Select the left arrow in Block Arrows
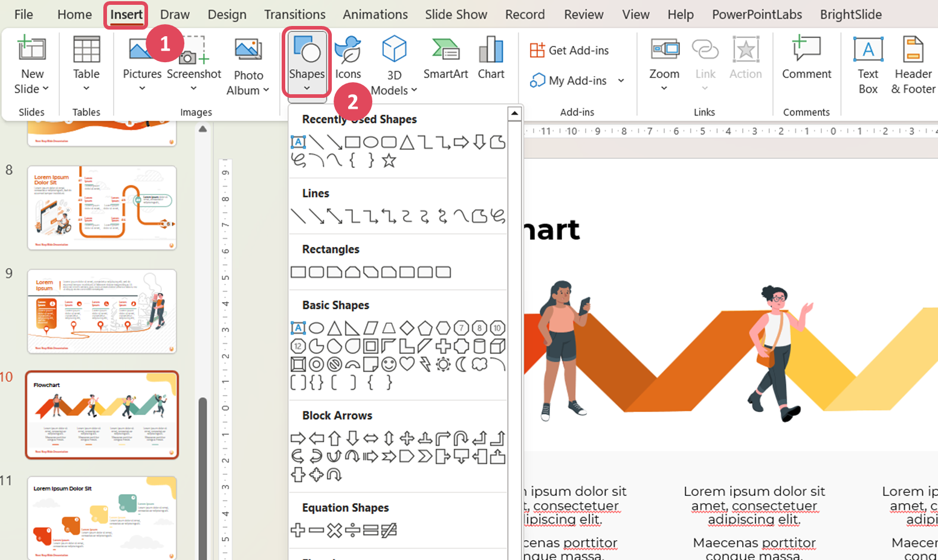The image size is (938, 560). [316, 439]
